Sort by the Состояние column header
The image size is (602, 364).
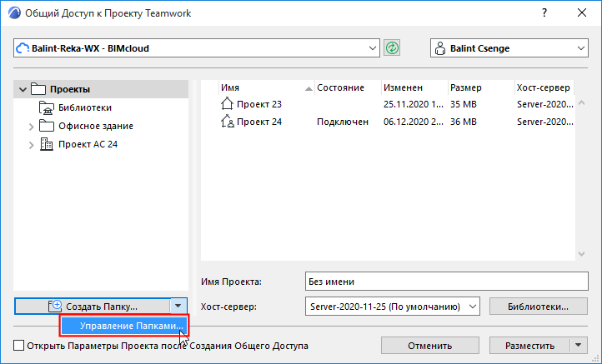coord(348,87)
